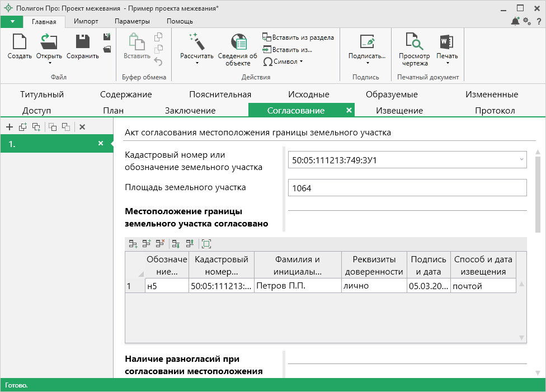Select the Петров П.П. table cell
The image size is (546, 392).
[x=298, y=286]
